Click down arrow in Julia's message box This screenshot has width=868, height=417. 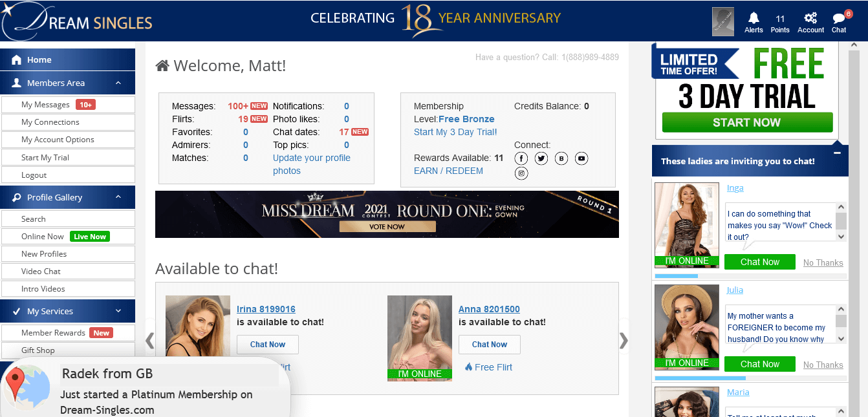[x=841, y=339]
